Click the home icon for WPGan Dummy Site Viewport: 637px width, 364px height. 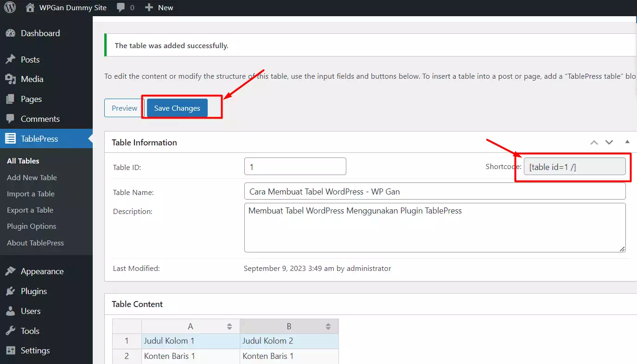point(30,7)
